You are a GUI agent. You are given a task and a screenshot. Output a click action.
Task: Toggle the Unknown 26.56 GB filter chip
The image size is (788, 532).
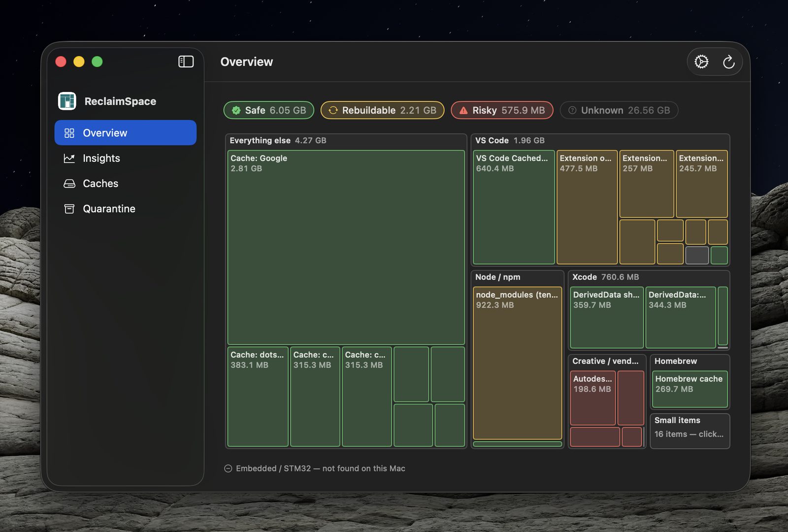(619, 110)
